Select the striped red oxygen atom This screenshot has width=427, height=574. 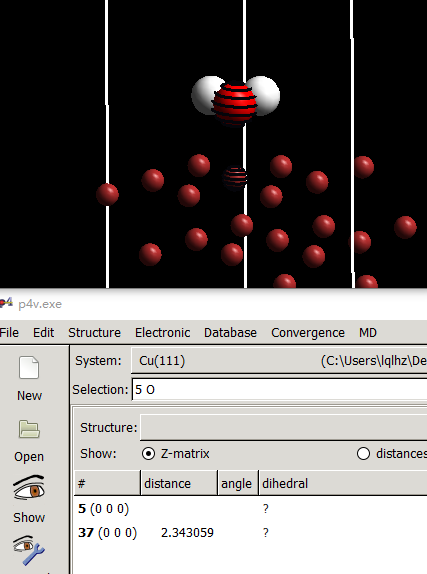[x=235, y=102]
